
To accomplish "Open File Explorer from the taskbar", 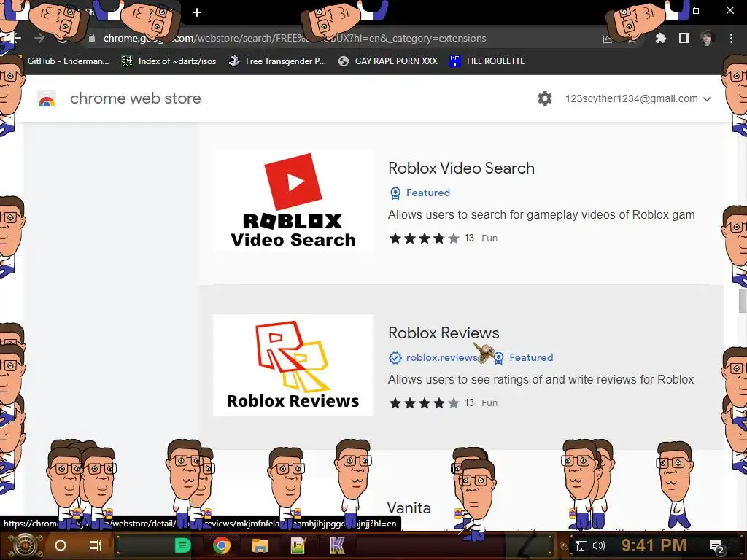I will pos(260,545).
